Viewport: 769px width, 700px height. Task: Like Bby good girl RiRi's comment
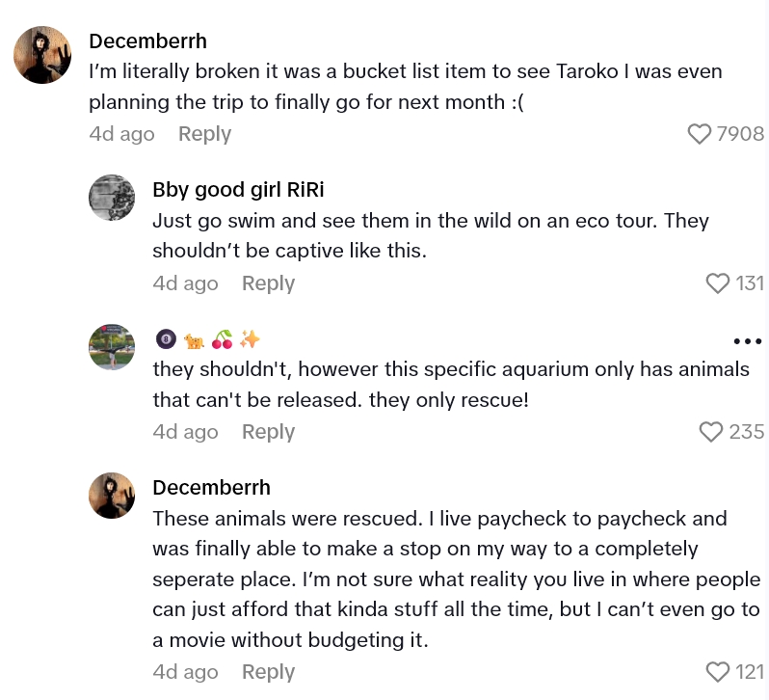tap(718, 283)
